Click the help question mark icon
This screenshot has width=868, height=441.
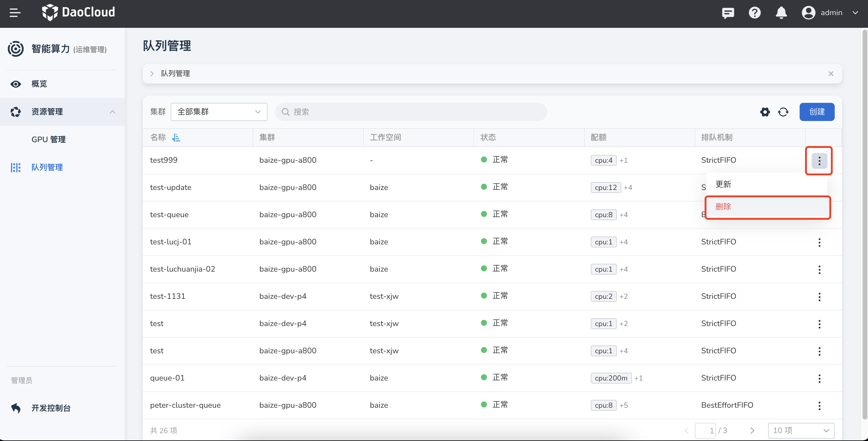coord(755,13)
